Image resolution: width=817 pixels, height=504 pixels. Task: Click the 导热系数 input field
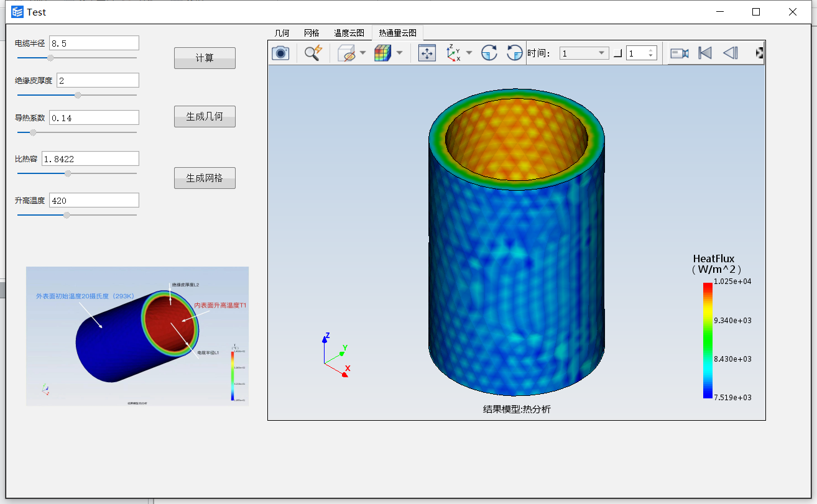(94, 117)
